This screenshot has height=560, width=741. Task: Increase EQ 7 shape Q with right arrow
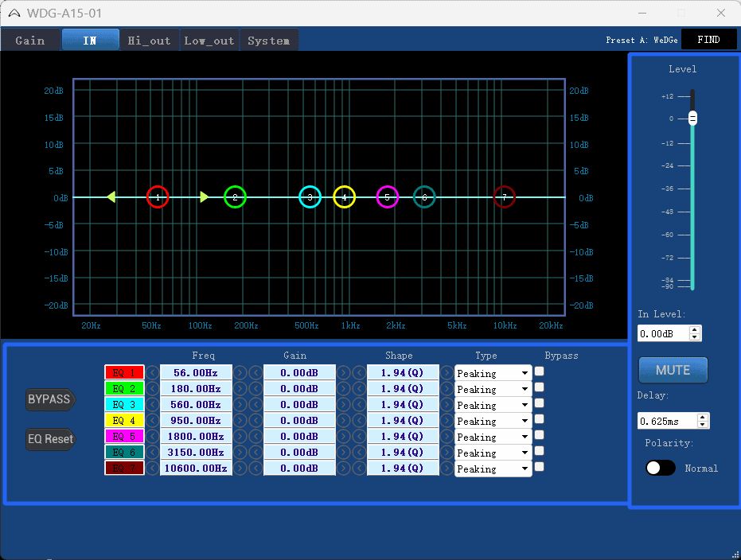click(447, 469)
